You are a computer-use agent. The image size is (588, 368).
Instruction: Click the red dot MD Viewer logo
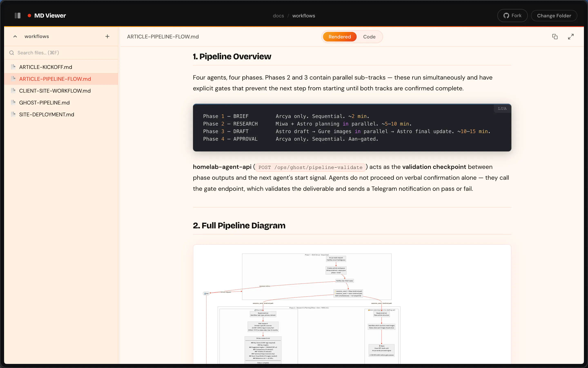(x=29, y=16)
